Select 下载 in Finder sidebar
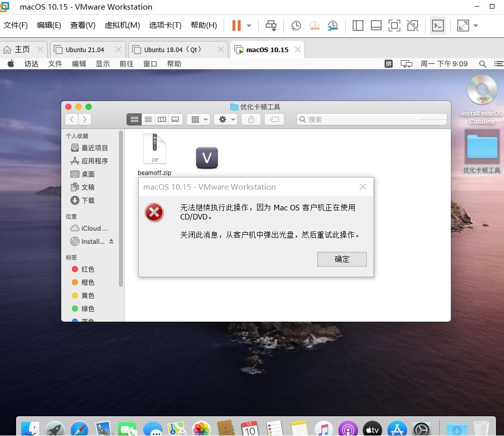Image resolution: width=504 pixels, height=436 pixels. pos(82,200)
